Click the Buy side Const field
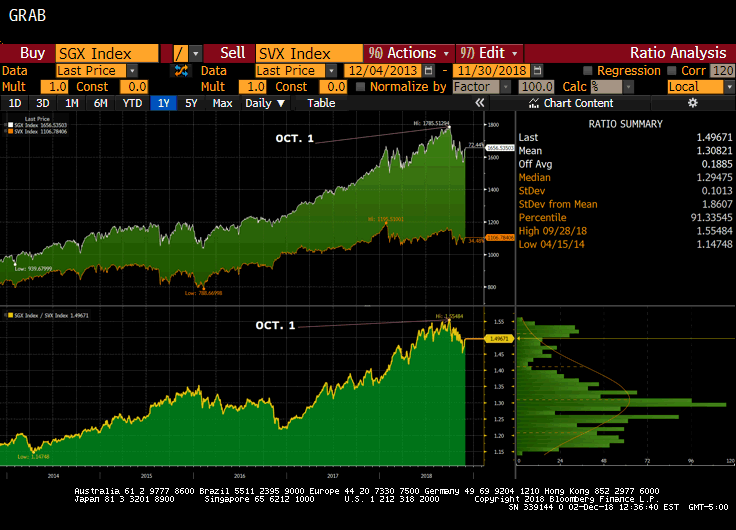The width and height of the screenshot is (736, 530). (134, 87)
